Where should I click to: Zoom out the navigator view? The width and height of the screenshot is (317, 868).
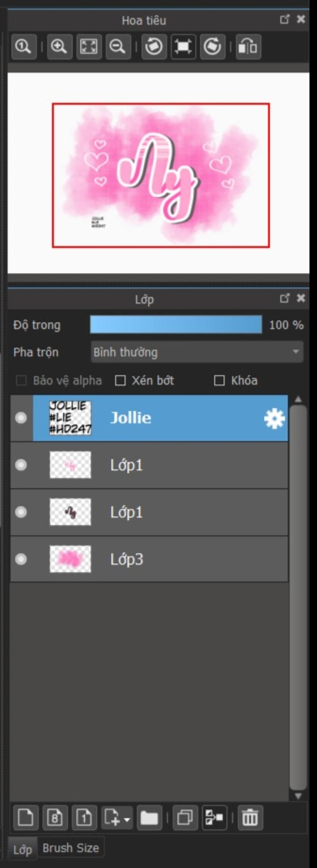point(118,46)
